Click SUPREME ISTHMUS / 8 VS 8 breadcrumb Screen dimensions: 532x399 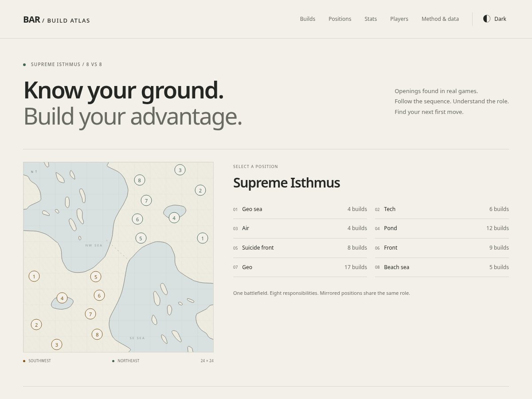[x=66, y=64]
